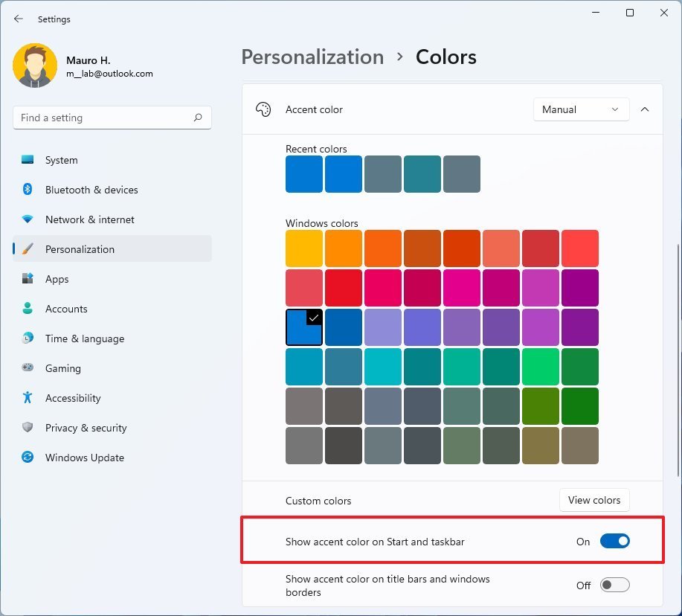Screen dimensions: 682x616
Task: Enable accent color on title bars and borders
Action: click(x=614, y=585)
